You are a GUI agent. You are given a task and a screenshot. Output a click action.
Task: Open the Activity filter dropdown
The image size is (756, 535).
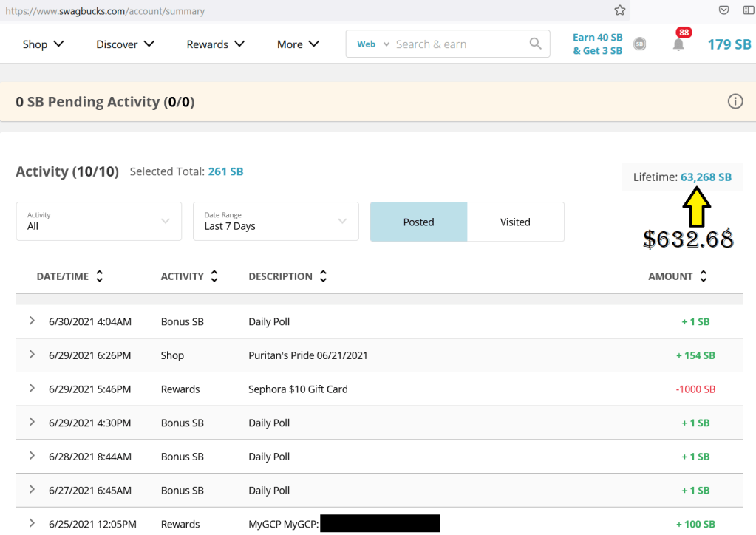99,222
